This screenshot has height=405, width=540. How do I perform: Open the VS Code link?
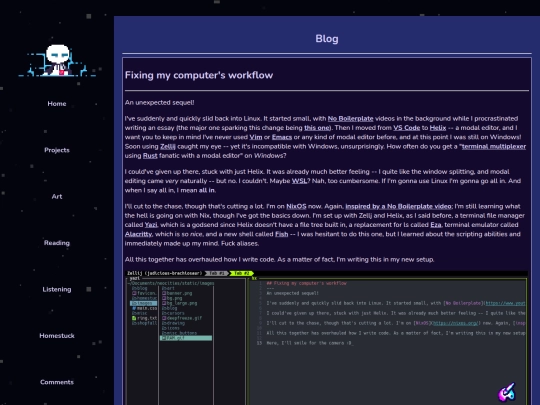click(x=406, y=128)
